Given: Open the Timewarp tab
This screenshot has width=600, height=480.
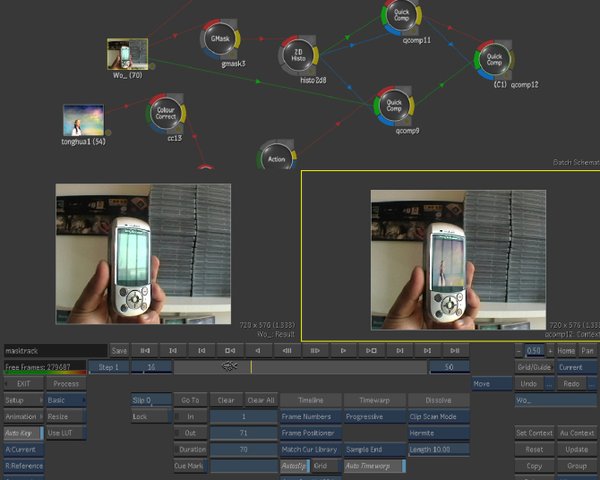Looking at the screenshot, I should click(373, 400).
